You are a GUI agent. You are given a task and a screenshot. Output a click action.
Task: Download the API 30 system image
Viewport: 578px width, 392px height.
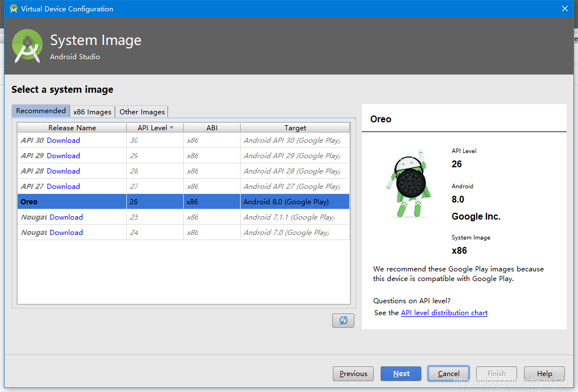coord(63,140)
